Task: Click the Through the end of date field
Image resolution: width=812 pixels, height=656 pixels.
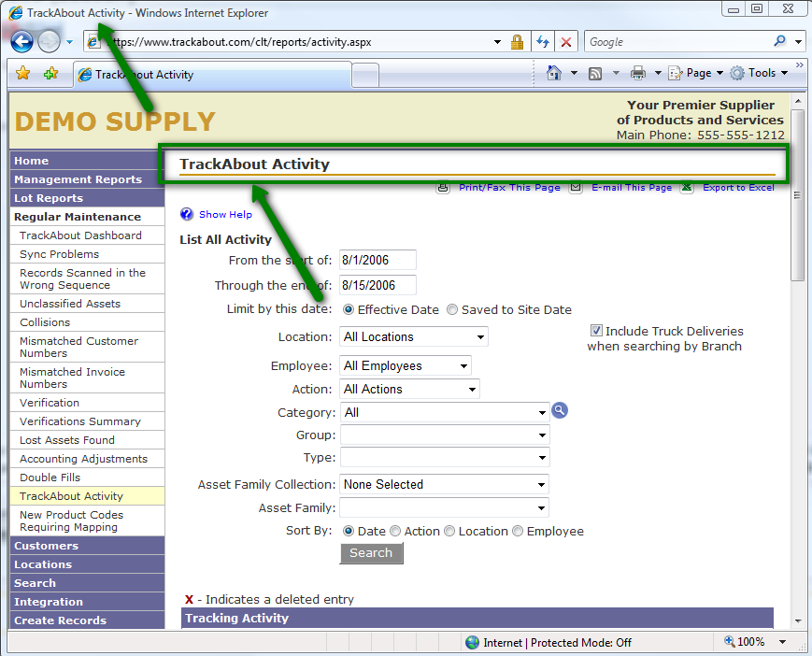Action: tap(378, 285)
